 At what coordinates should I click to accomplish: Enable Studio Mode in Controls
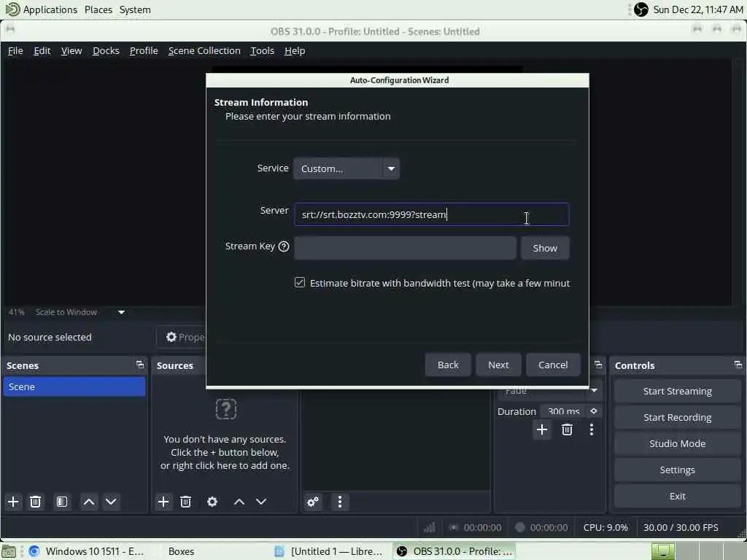(677, 443)
